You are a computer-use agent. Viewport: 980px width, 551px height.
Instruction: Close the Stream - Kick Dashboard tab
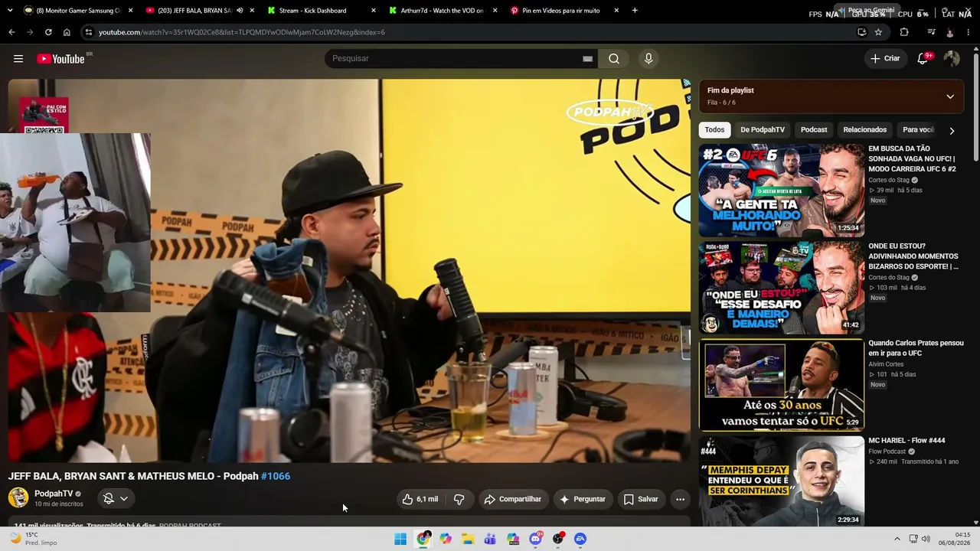point(374,11)
